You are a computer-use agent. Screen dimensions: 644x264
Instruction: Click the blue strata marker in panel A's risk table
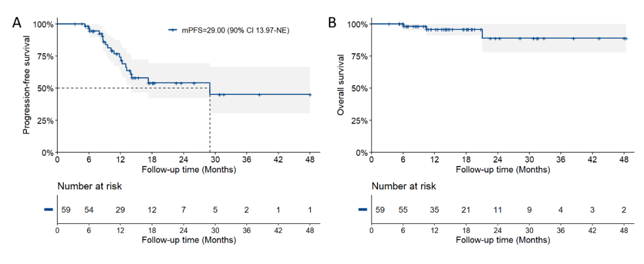point(48,210)
